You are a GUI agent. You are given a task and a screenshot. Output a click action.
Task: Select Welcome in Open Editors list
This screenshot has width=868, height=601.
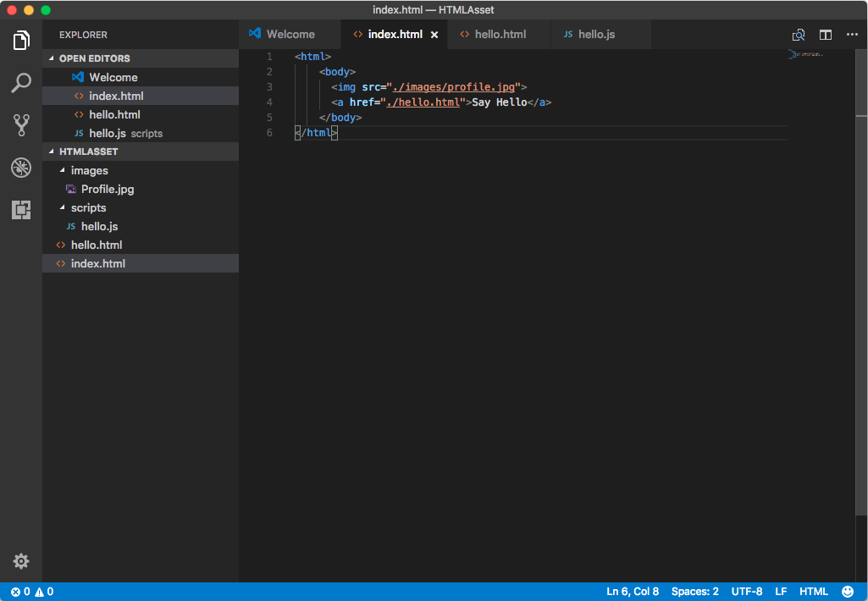point(141,78)
